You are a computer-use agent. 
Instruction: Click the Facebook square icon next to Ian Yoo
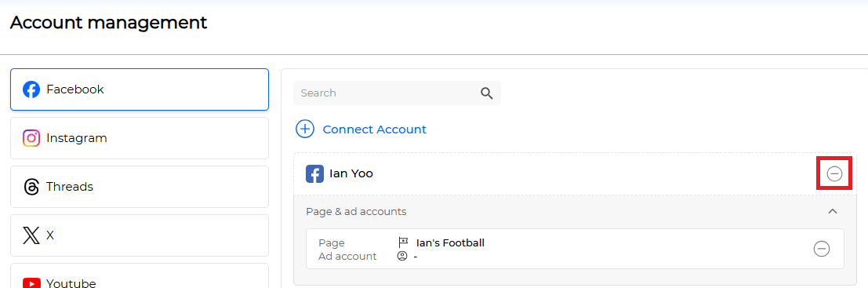315,174
